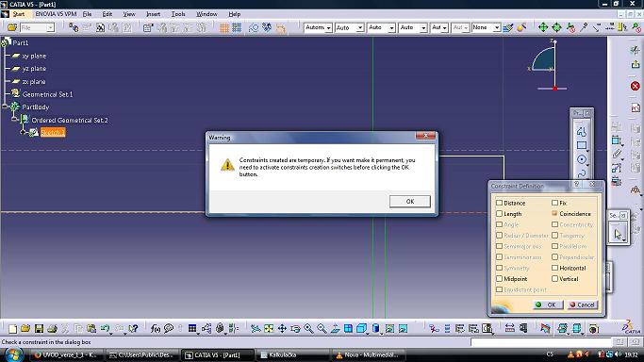
Task: Click the What's This help cursor icon
Action: click(133, 328)
